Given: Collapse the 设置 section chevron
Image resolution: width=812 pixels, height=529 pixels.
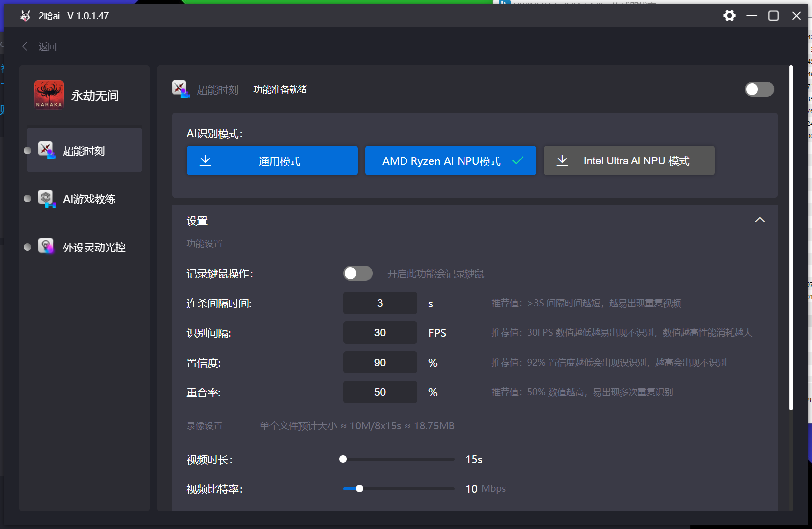Looking at the screenshot, I should [759, 220].
